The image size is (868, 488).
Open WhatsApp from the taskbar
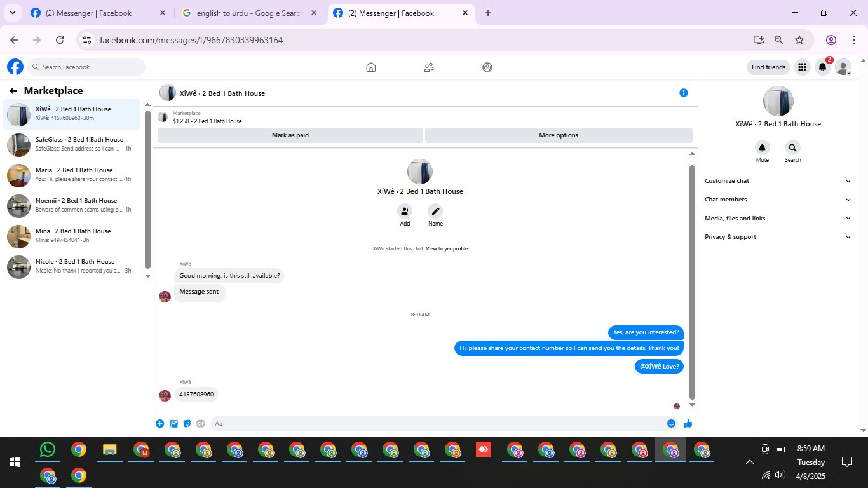(47, 450)
